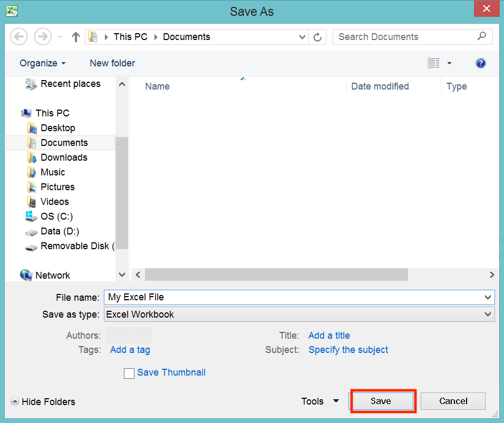Image resolution: width=504 pixels, height=423 pixels.
Task: Open the Tools dropdown menu
Action: pos(320,401)
